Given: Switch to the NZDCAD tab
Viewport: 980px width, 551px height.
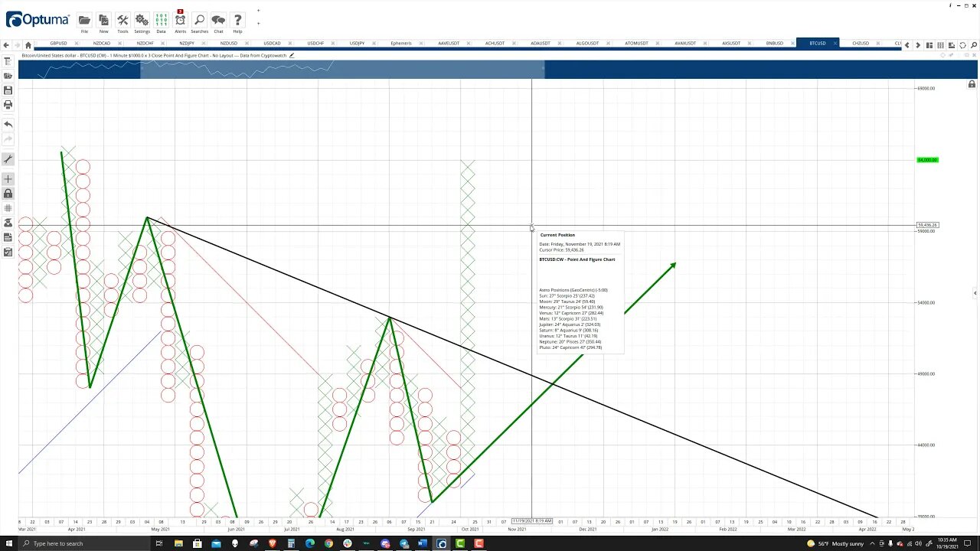Looking at the screenshot, I should click(101, 44).
